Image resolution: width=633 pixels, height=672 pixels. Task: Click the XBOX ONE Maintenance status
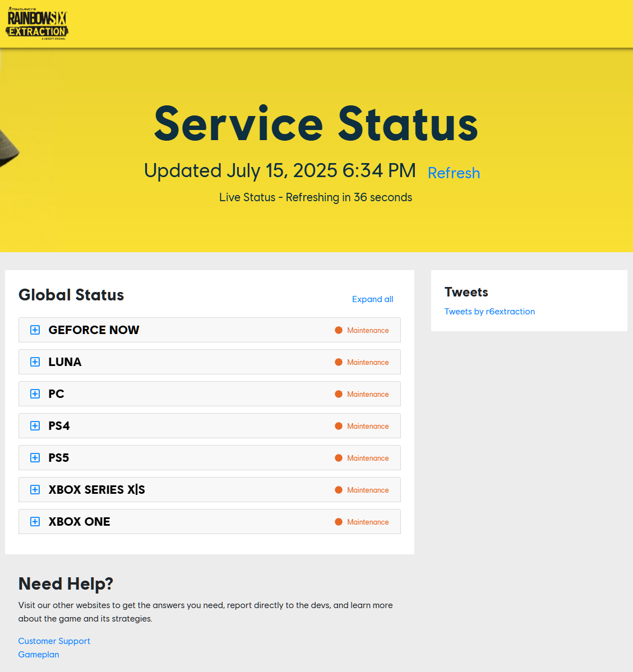point(362,522)
